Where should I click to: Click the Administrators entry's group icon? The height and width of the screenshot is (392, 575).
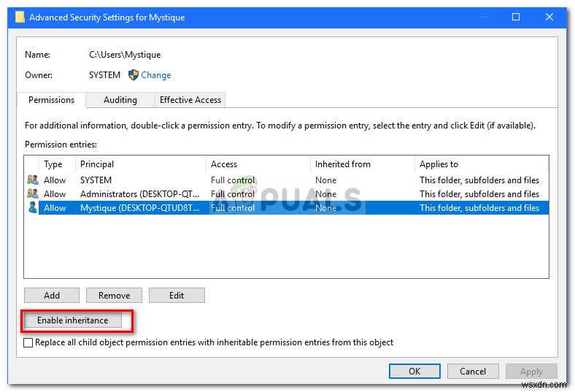coord(32,194)
